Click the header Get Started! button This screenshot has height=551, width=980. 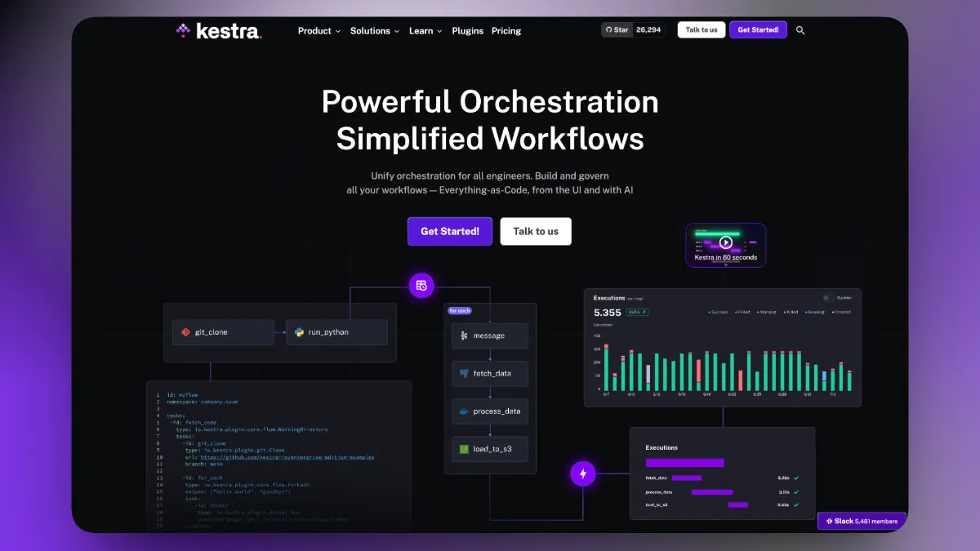point(758,30)
